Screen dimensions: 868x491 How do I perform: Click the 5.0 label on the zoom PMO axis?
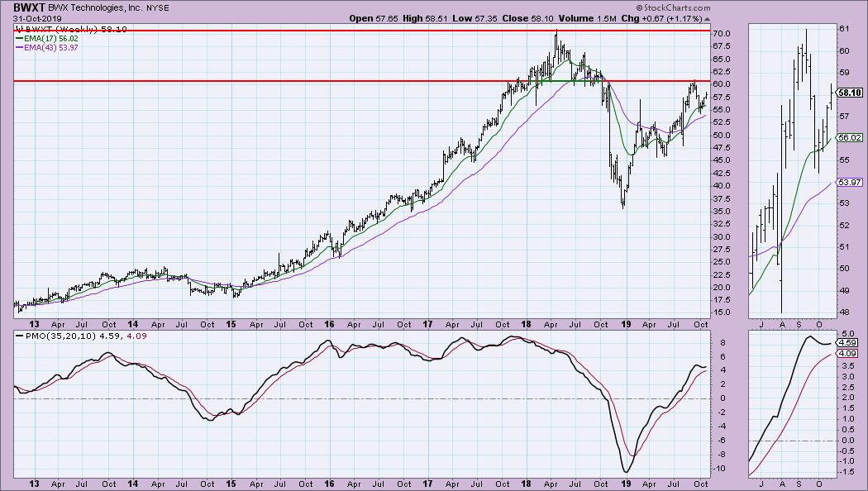(847, 334)
